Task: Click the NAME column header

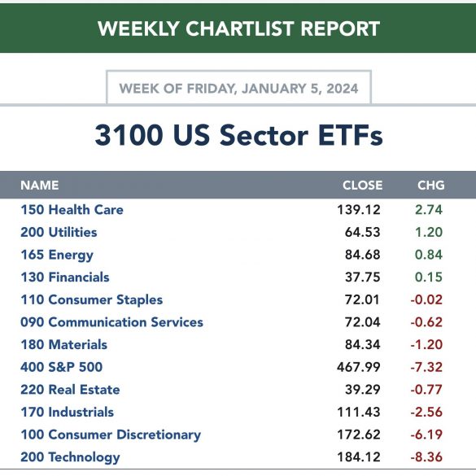Action: (x=40, y=186)
